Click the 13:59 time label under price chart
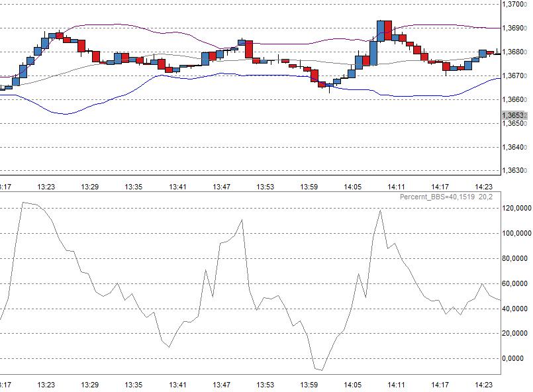Image resolution: width=533 pixels, height=392 pixels. 309,187
